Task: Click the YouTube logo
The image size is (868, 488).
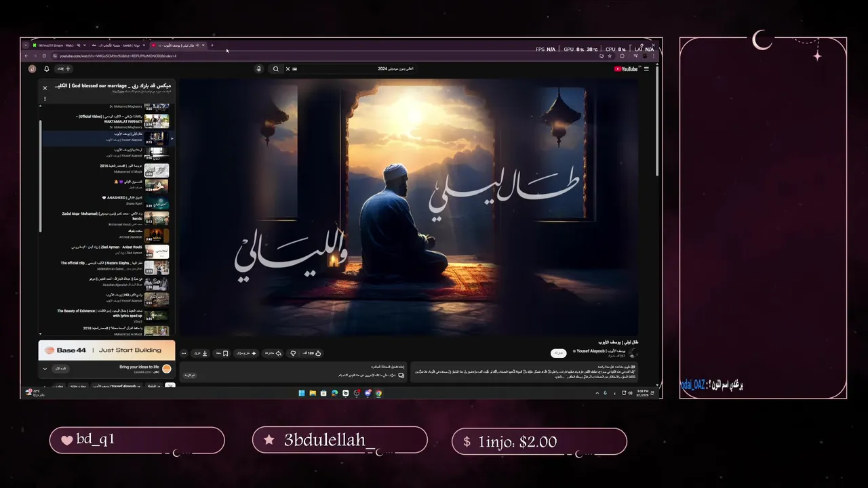Action: click(x=626, y=68)
